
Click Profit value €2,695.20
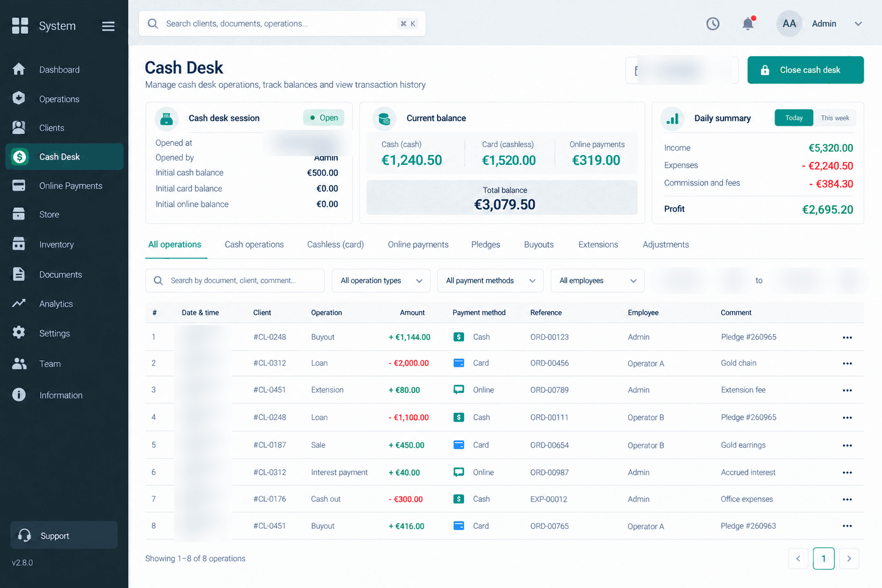pos(827,210)
